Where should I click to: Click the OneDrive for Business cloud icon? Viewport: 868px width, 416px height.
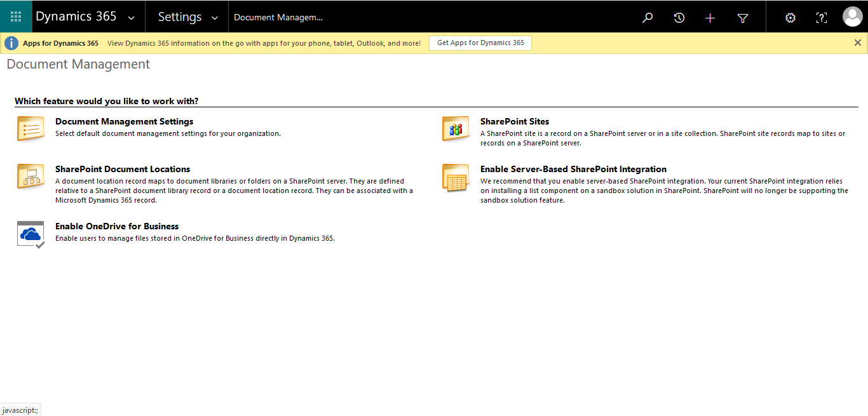31,234
